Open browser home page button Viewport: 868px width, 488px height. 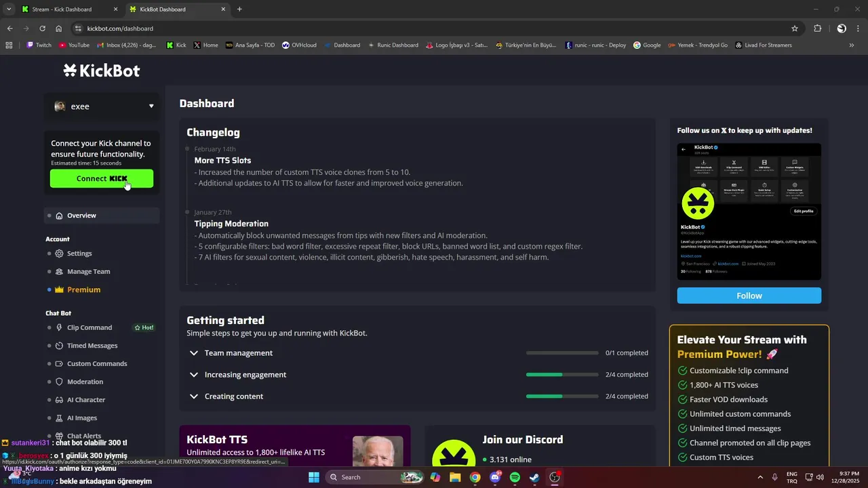tap(59, 28)
